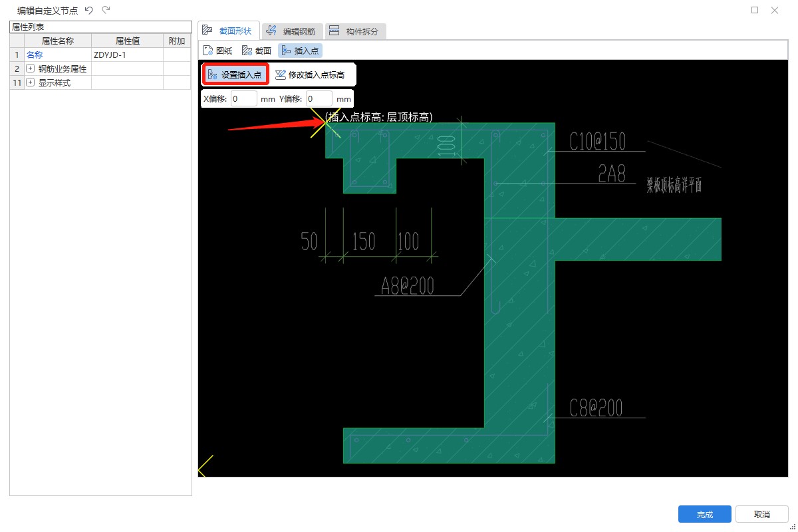Switch to 截面形状 tab

(228, 31)
